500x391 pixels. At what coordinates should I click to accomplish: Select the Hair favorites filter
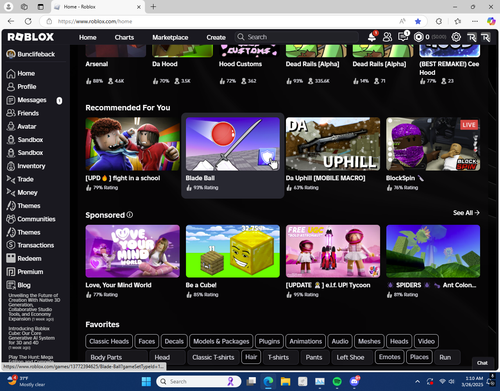tap(251, 357)
